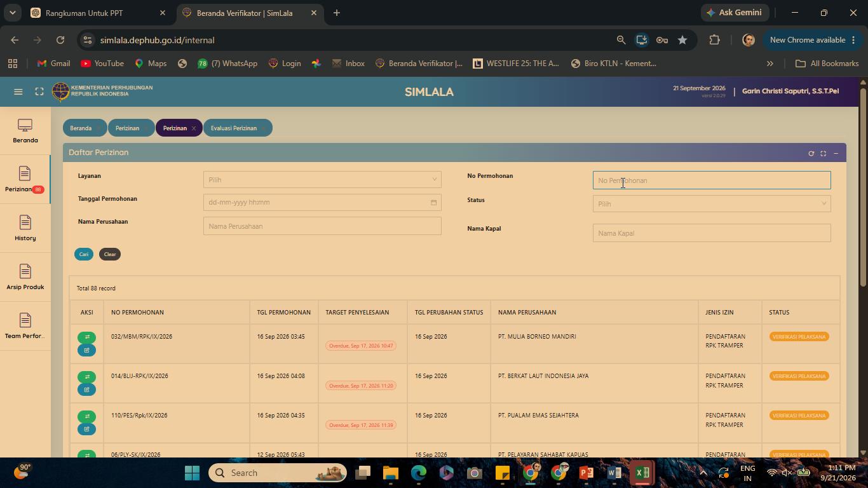The width and height of the screenshot is (868, 488).
Task: Refresh the Daftar Perizinan panel
Action: (811, 153)
